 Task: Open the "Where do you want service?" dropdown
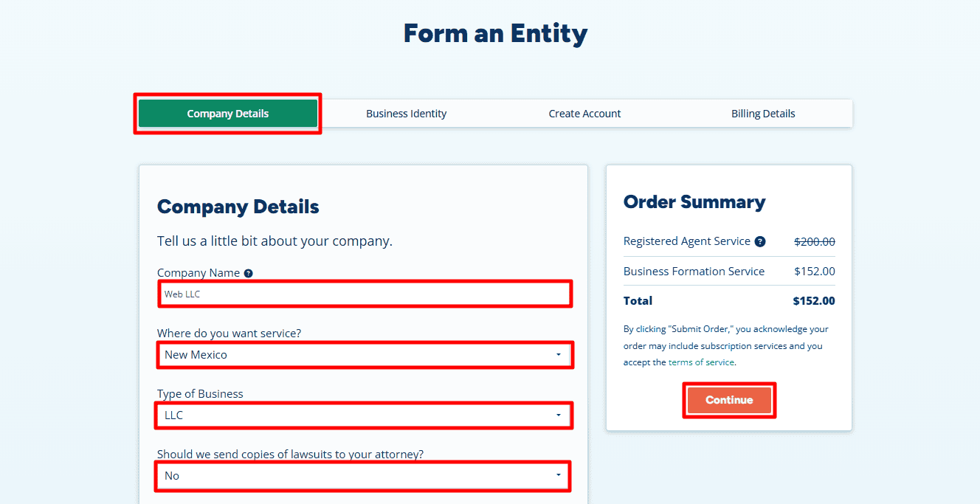click(365, 355)
